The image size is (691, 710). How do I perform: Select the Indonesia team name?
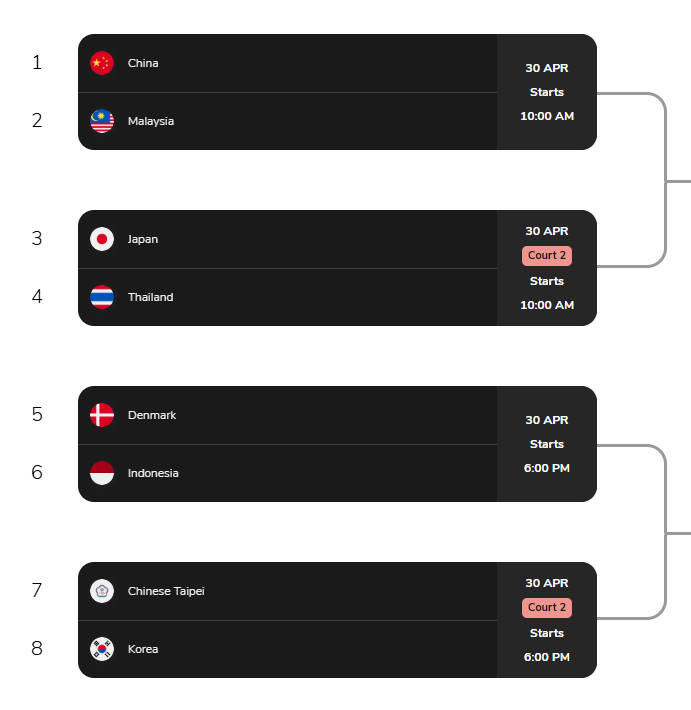[153, 473]
